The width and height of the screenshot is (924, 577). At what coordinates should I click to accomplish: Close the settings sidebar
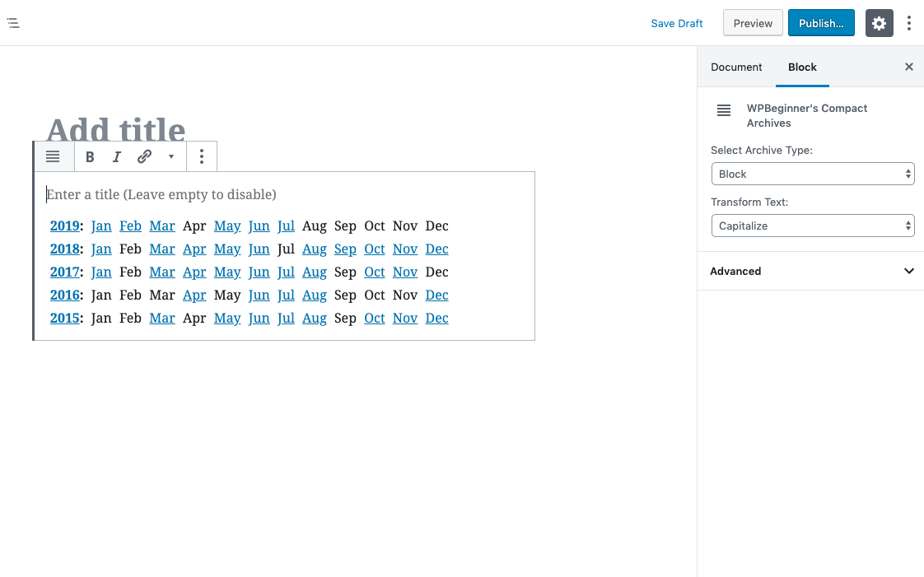pyautogui.click(x=908, y=67)
